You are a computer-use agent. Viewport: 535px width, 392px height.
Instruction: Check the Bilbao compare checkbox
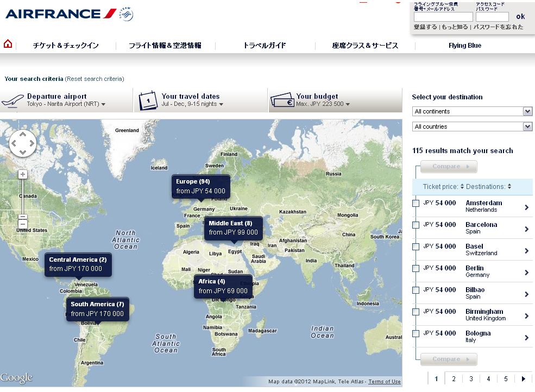pos(416,290)
